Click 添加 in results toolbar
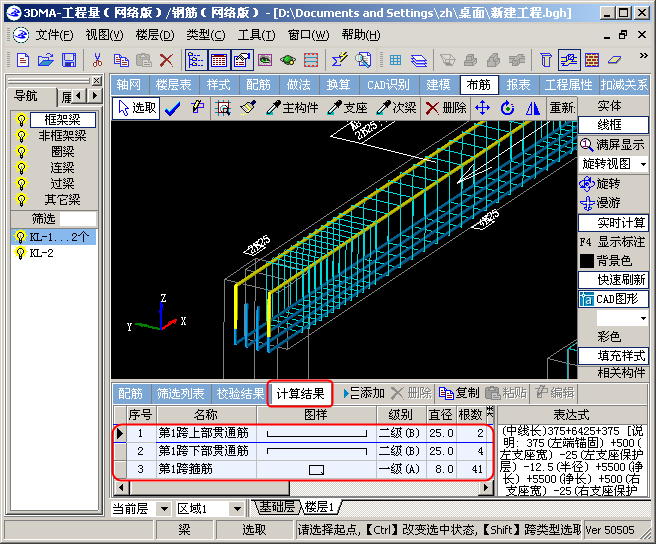This screenshot has width=656, height=544. point(363,393)
